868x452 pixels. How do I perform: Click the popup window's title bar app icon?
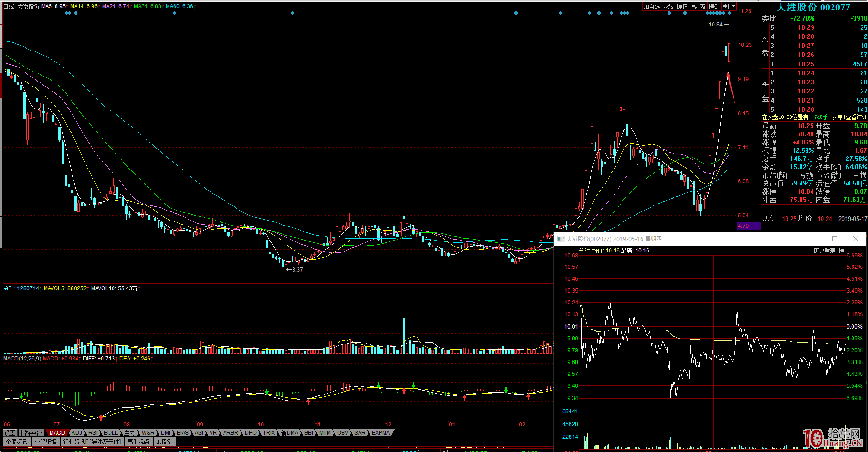tap(560, 239)
